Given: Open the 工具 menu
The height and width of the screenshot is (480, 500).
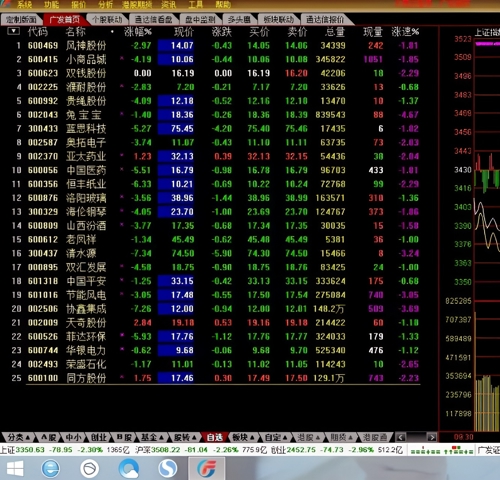Looking at the screenshot, I should (x=195, y=5).
